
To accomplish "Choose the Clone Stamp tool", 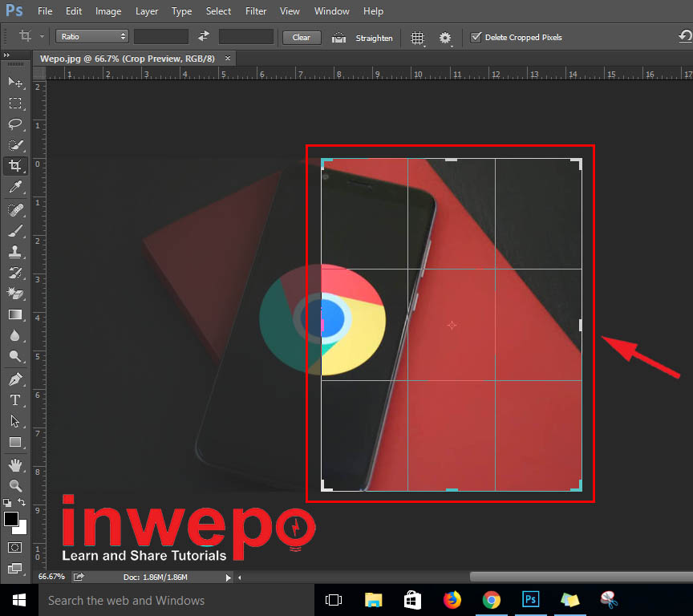I will click(15, 251).
